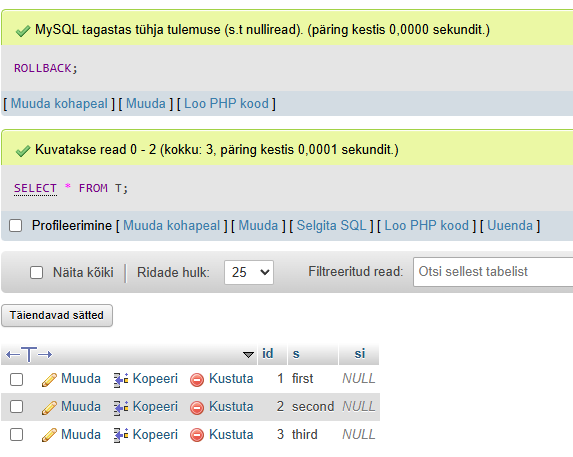Image resolution: width=573 pixels, height=457 pixels.
Task: Click the Loo PHP kood link under ROLLBACK
Action: coord(226,103)
